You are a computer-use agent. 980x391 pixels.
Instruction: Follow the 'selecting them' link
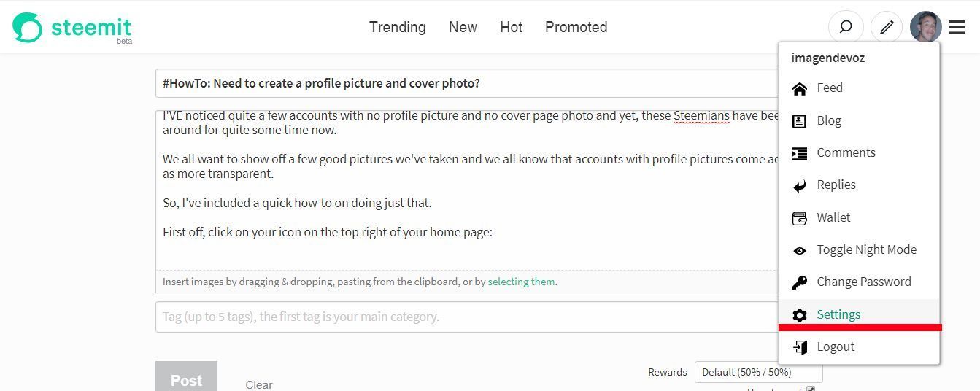521,282
